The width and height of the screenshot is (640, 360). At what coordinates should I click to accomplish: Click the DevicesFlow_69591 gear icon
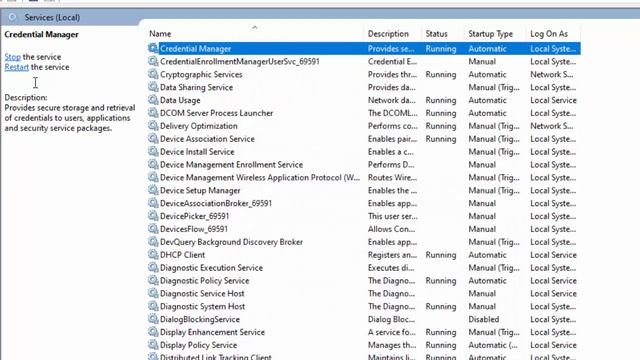pyautogui.click(x=153, y=229)
